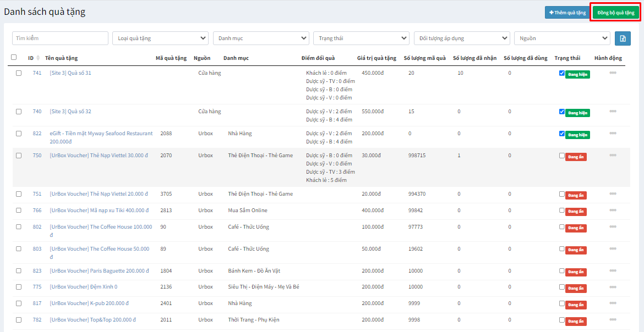
Task: Open the Nguồn filter dropdown
Action: point(562,38)
